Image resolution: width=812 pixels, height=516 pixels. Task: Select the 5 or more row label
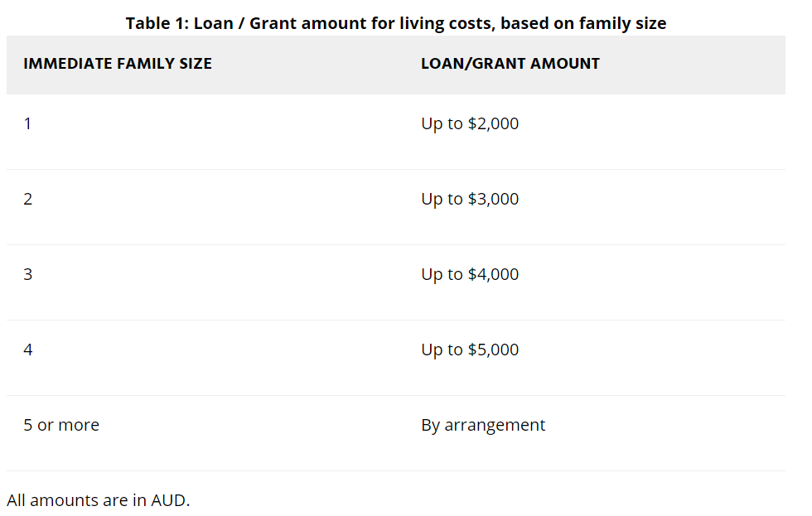tap(61, 426)
